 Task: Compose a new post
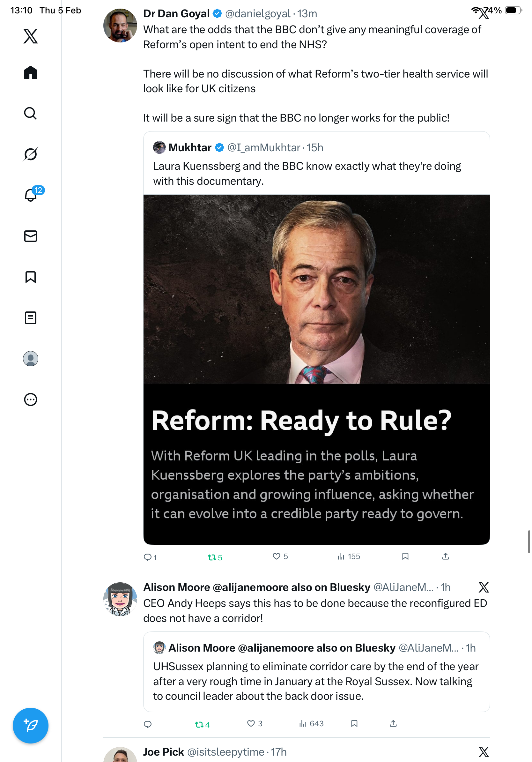click(x=31, y=726)
